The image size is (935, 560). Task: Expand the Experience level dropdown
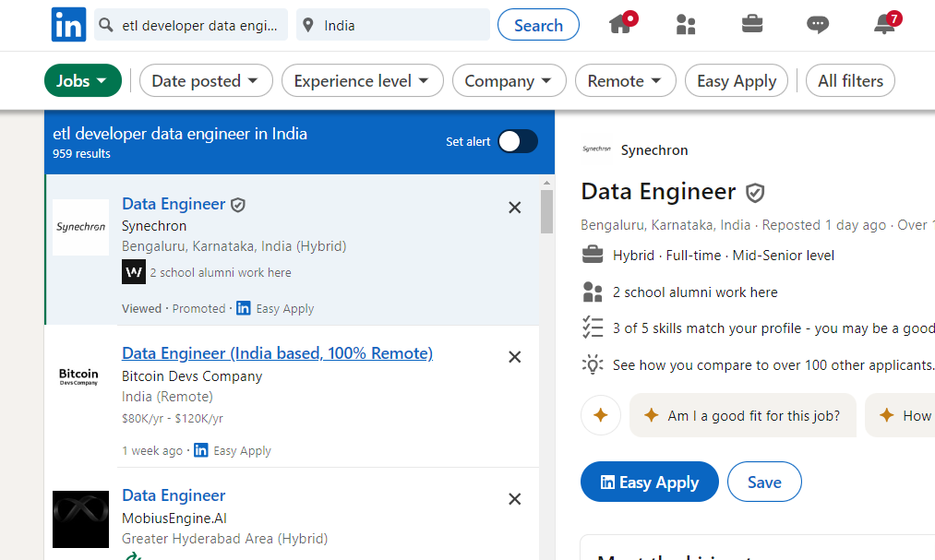coord(362,81)
